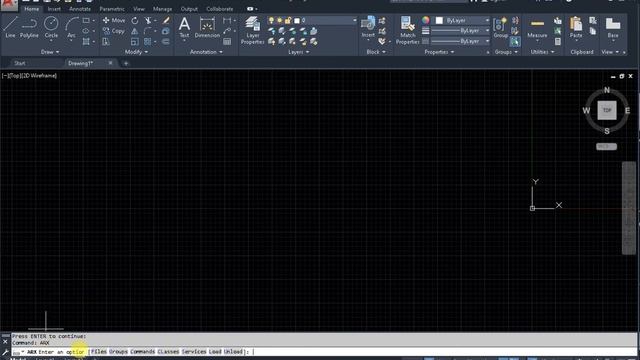Viewport: 640px width, 360px height.
Task: Click the layer 0 color swatch
Action: [297, 20]
